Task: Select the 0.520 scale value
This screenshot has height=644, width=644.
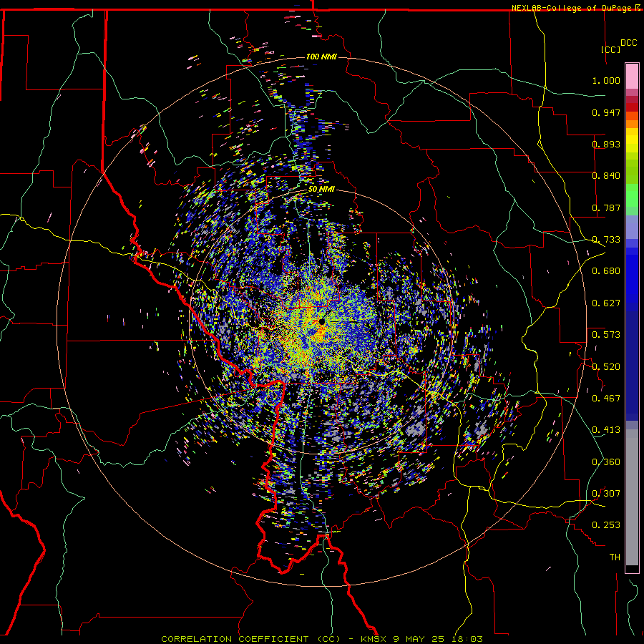Action: point(606,367)
